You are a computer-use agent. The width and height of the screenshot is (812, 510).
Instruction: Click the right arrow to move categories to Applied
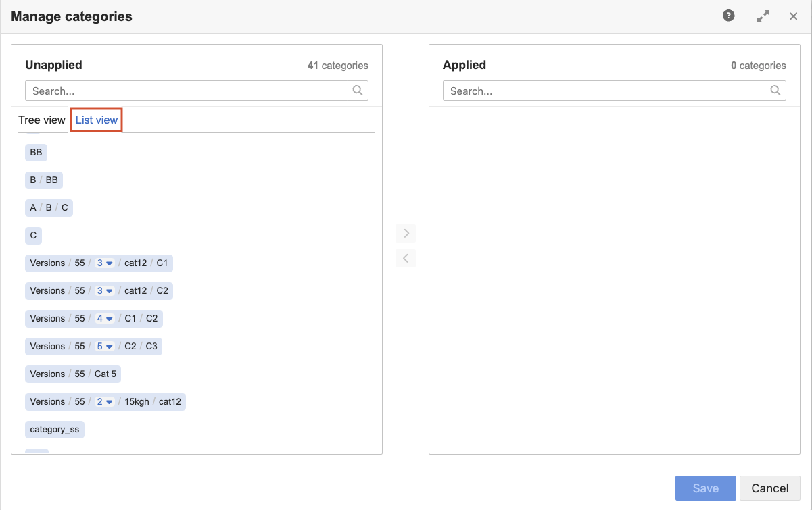[406, 233]
